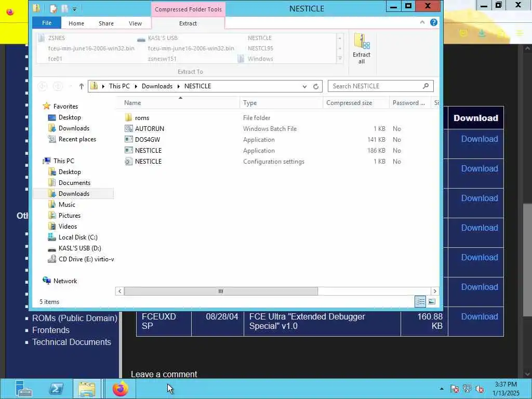Open Frontends link in browser page

[x=50, y=330]
